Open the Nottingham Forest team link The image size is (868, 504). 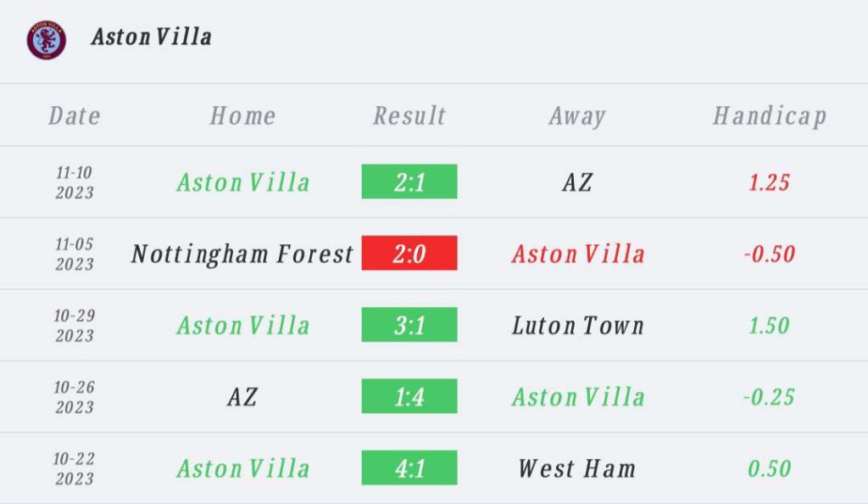tap(242, 254)
